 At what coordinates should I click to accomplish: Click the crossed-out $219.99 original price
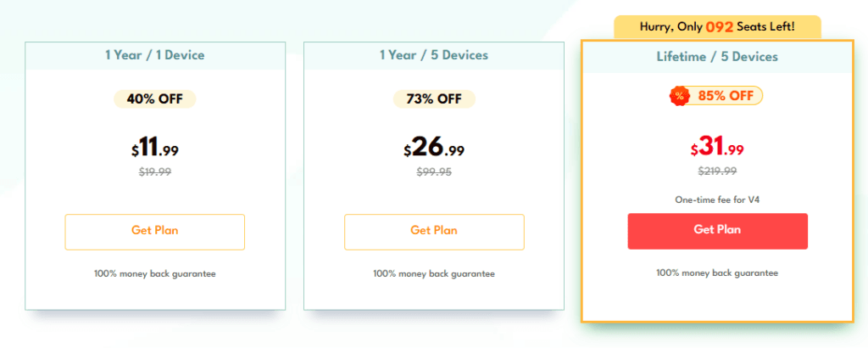point(717,171)
